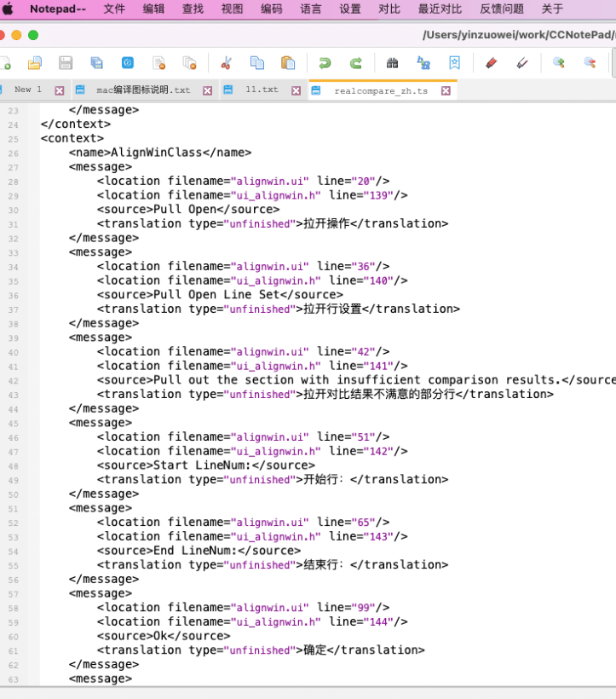
Task: Open the 编码 menu
Action: pos(271,9)
